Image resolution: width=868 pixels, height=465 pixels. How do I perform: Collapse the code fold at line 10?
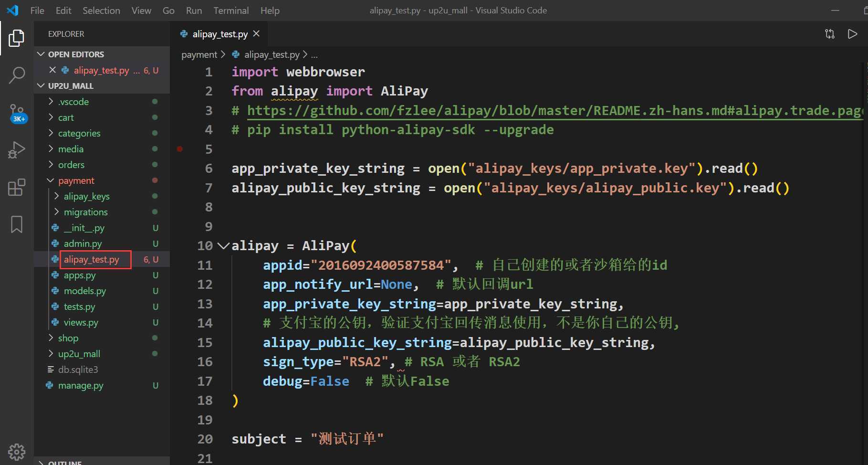[x=223, y=246]
